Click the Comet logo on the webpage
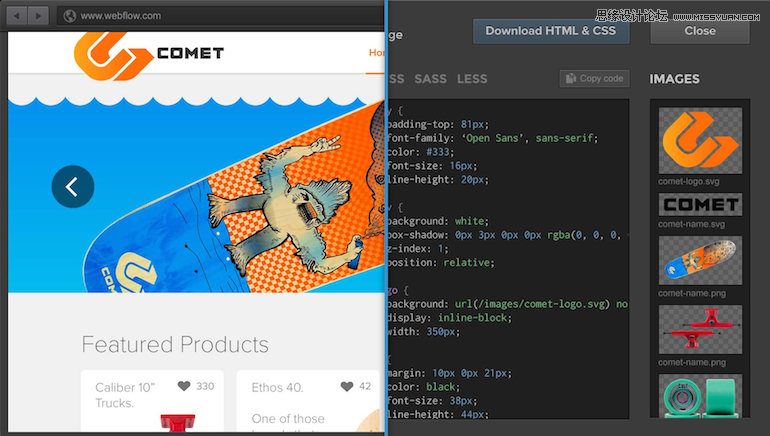 click(113, 54)
